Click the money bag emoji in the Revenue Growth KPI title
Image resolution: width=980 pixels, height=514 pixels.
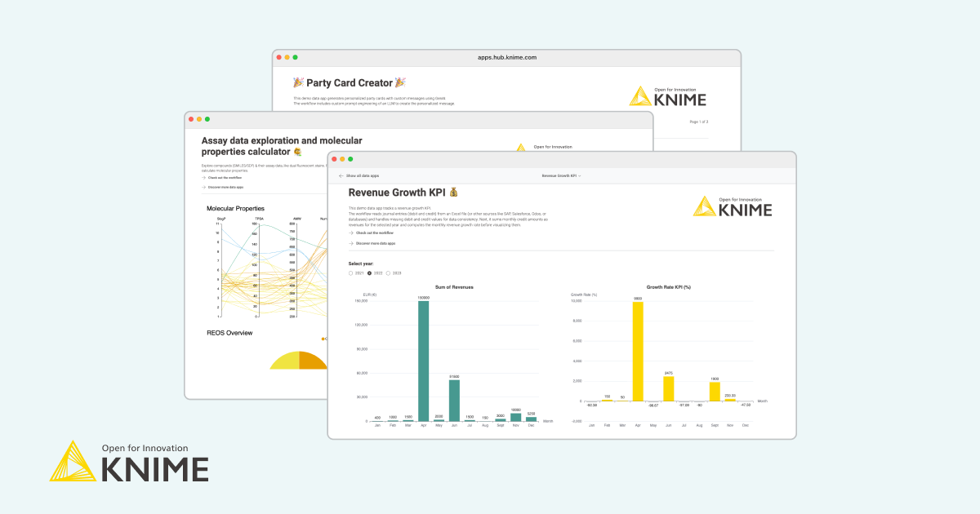452,193
